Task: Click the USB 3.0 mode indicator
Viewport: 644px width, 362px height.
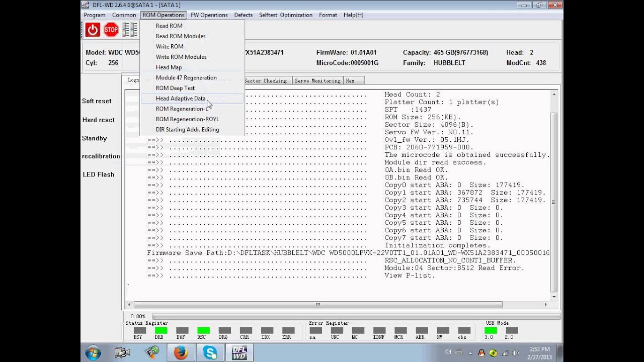Action: pyautogui.click(x=491, y=330)
